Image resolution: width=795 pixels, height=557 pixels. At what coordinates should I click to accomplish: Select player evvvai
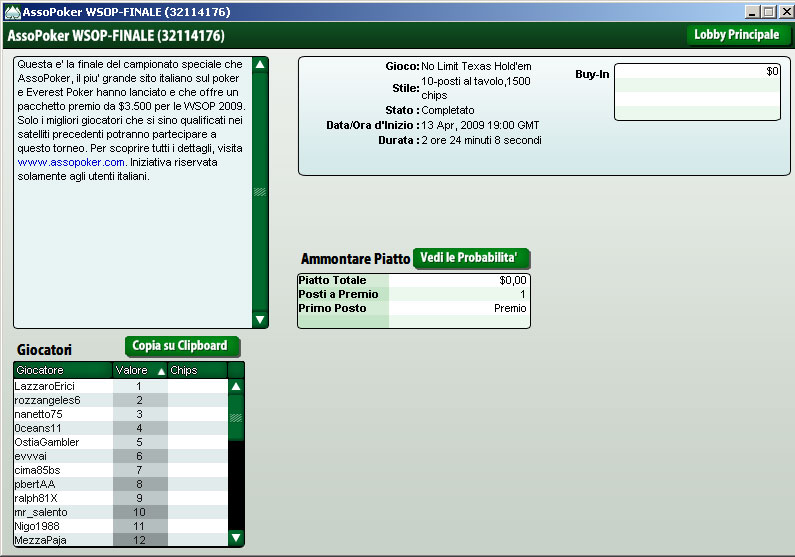point(121,456)
